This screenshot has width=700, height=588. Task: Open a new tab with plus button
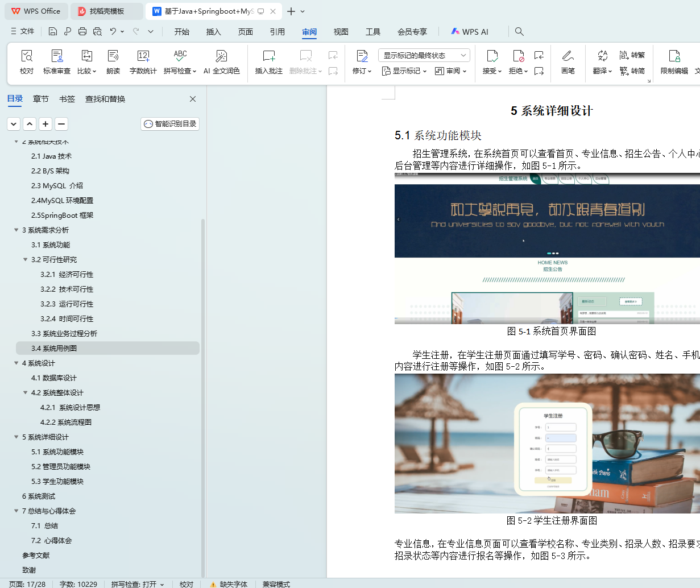pyautogui.click(x=291, y=11)
